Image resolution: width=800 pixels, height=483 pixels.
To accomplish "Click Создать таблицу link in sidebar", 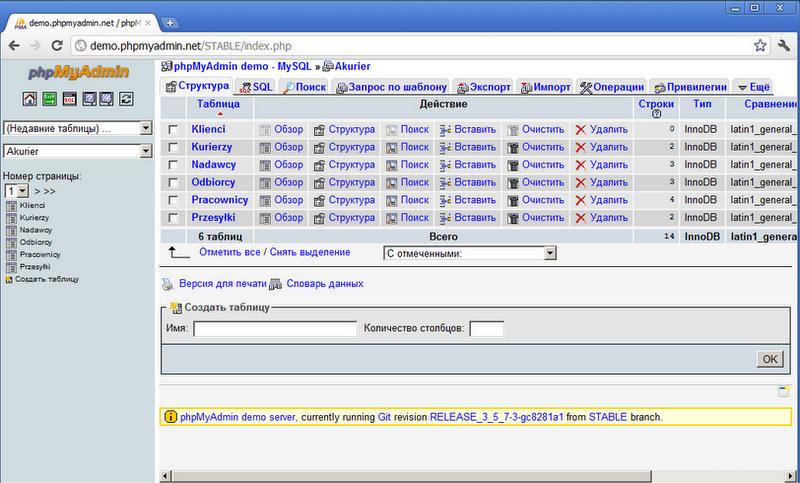I will tap(47, 279).
